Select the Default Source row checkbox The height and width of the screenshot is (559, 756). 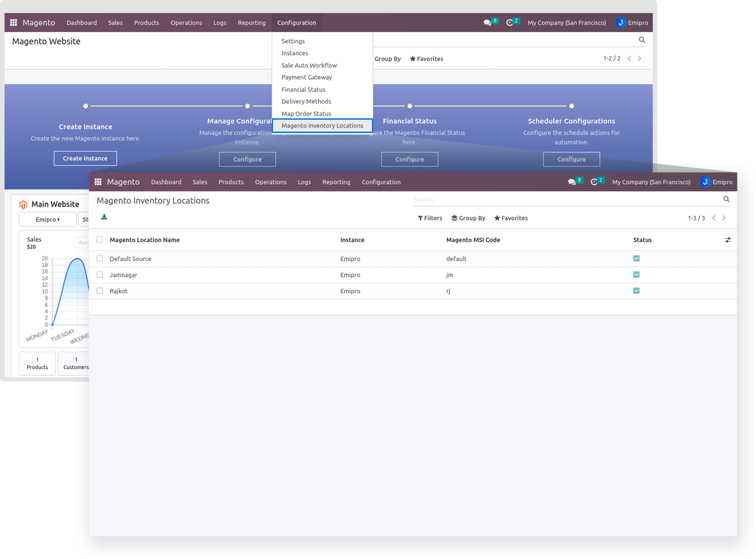pos(99,259)
